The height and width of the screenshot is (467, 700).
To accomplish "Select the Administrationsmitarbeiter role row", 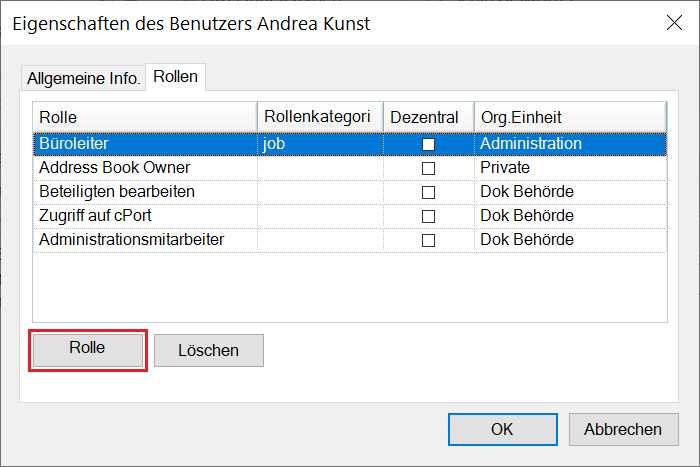I will click(x=131, y=240).
